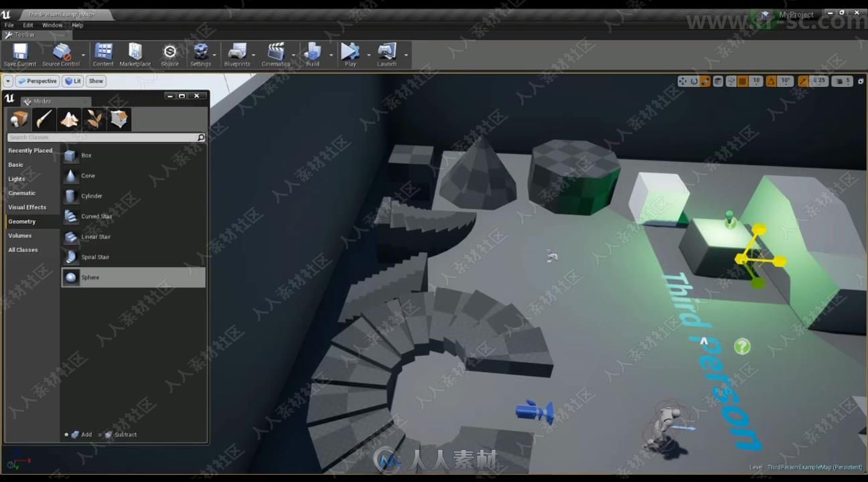Image resolution: width=868 pixels, height=482 pixels.
Task: Toggle grid snapping on or off
Action: pos(742,81)
